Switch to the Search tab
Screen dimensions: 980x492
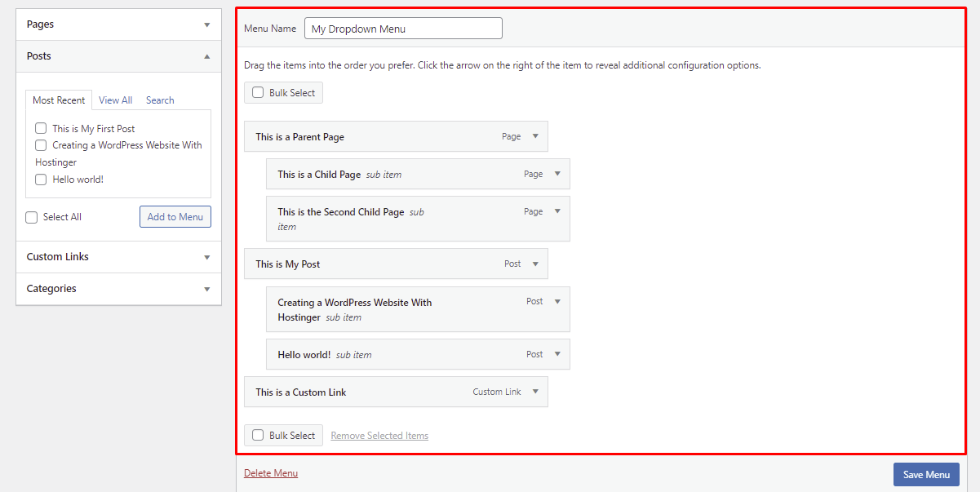pyautogui.click(x=160, y=100)
